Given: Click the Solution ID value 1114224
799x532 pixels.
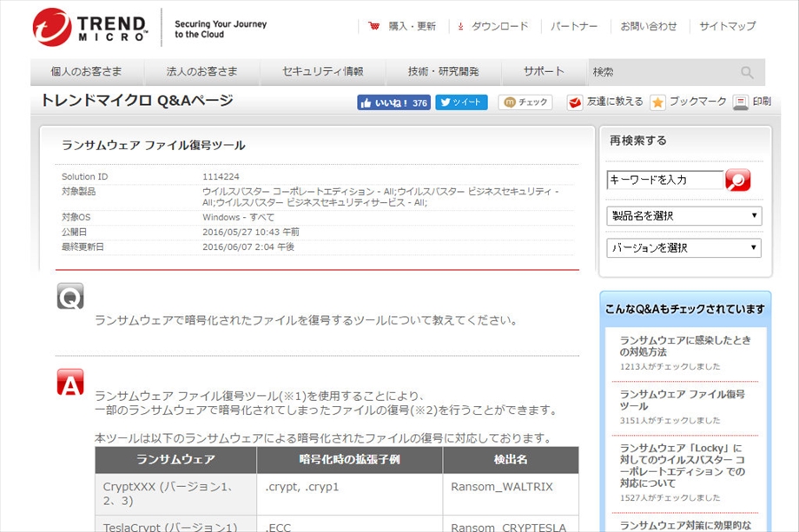Looking at the screenshot, I should [x=221, y=177].
